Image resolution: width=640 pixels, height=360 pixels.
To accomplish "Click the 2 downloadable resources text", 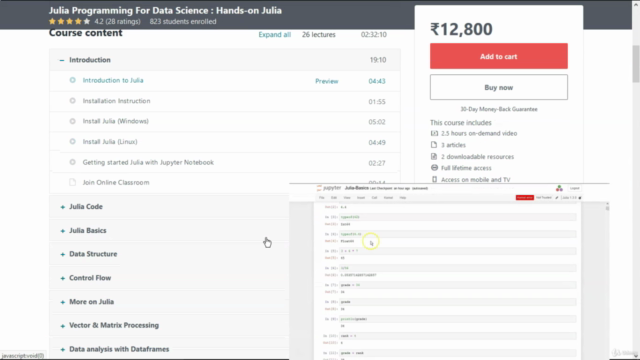I will coord(477,156).
